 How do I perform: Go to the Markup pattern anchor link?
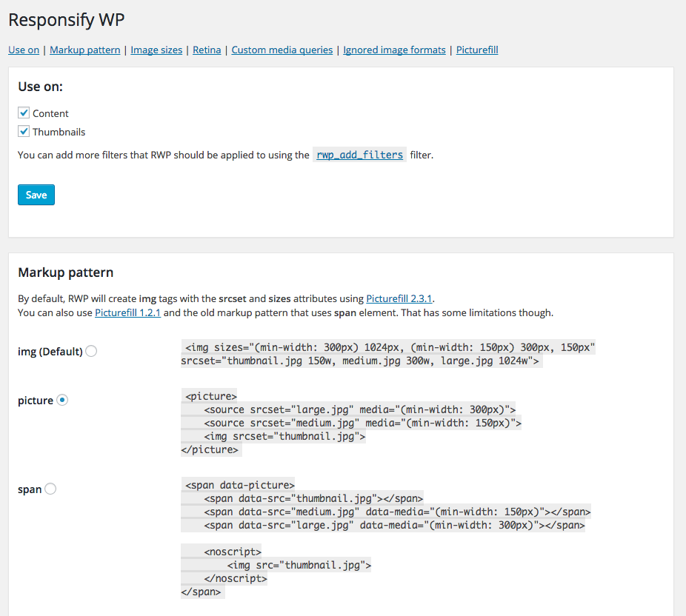click(x=85, y=50)
